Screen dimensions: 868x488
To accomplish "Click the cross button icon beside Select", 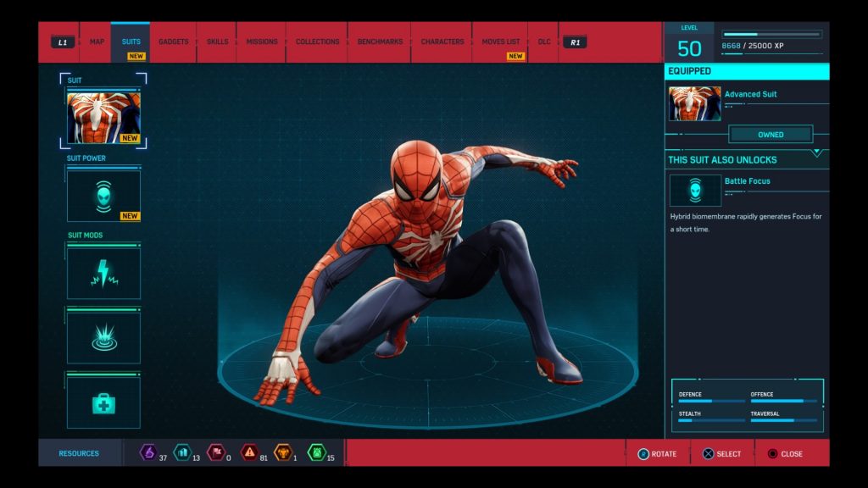I will [708, 454].
